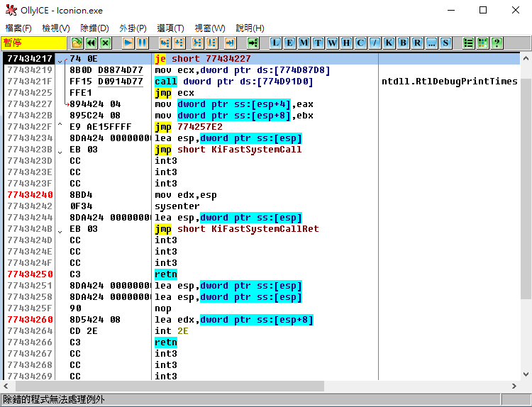Click the 'sysenter' instruction
Viewport: 532px width, 407px height.
point(177,206)
